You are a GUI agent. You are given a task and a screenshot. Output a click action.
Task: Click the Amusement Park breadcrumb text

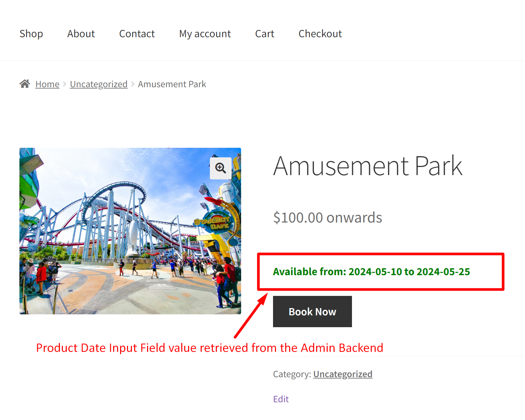point(172,84)
